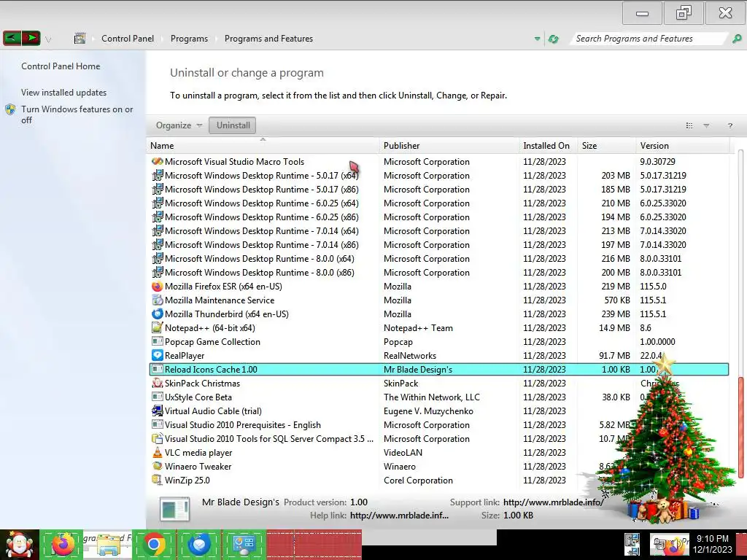Screen dimensions: 747x560
Task: Sort by the Installed On column header
Action: click(547, 146)
